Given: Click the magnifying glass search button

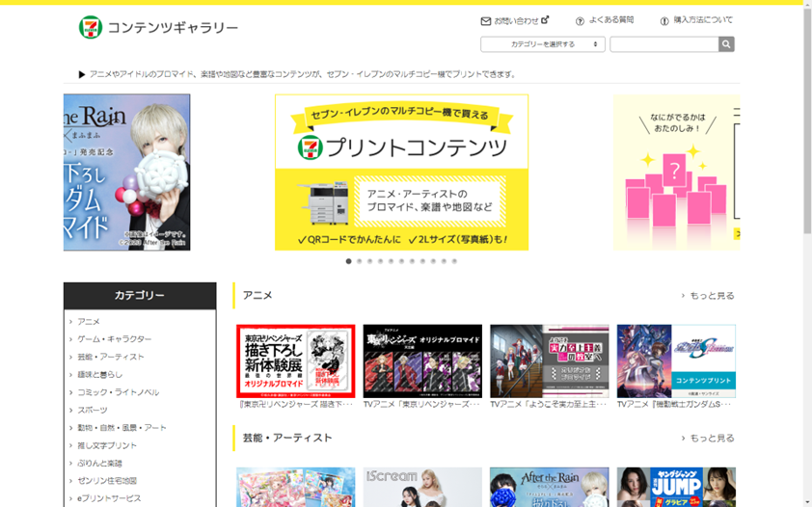Looking at the screenshot, I should pyautogui.click(x=726, y=44).
